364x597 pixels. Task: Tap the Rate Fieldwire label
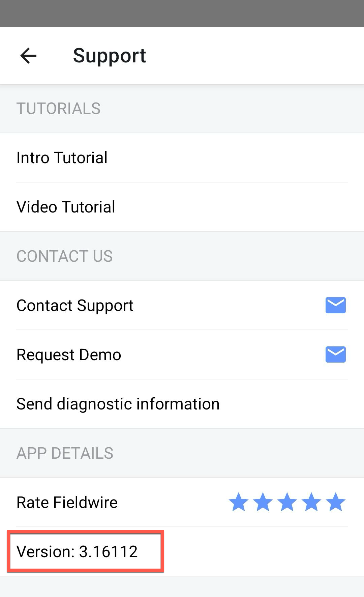(67, 503)
